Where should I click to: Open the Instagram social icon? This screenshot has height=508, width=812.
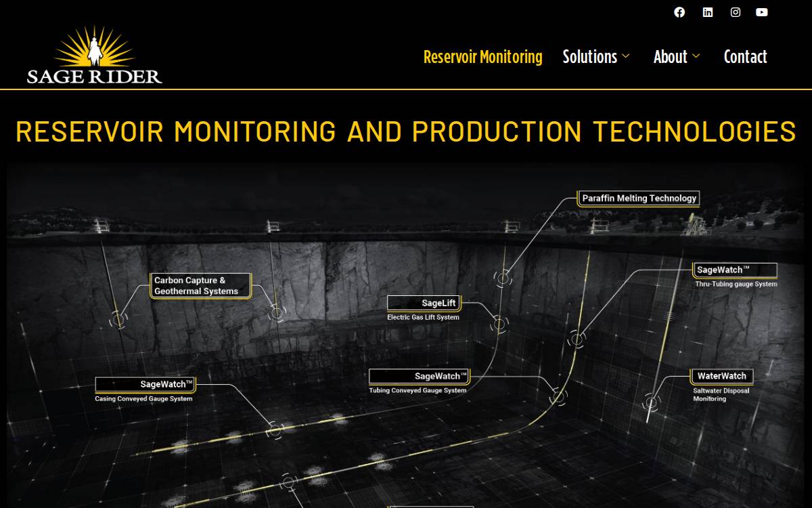coord(736,12)
